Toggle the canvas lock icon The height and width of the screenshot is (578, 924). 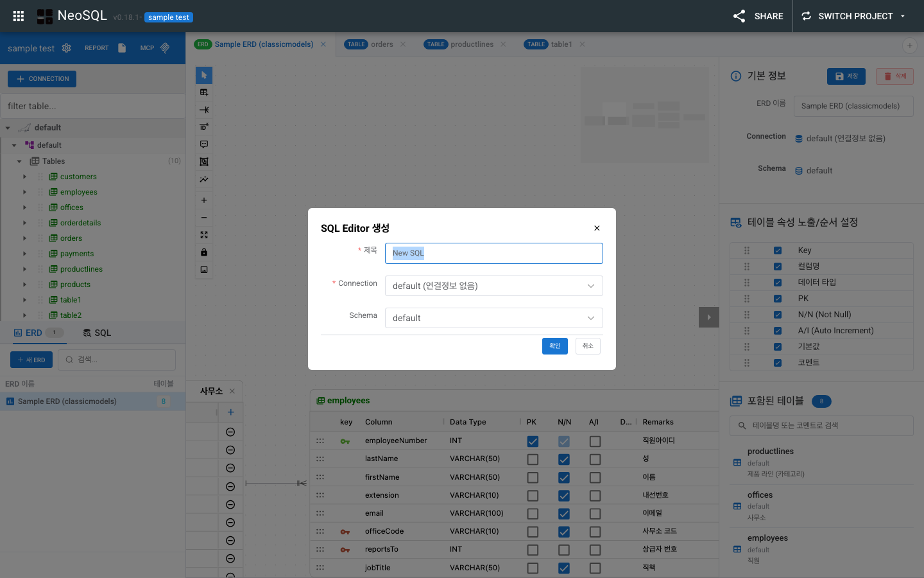click(x=203, y=252)
